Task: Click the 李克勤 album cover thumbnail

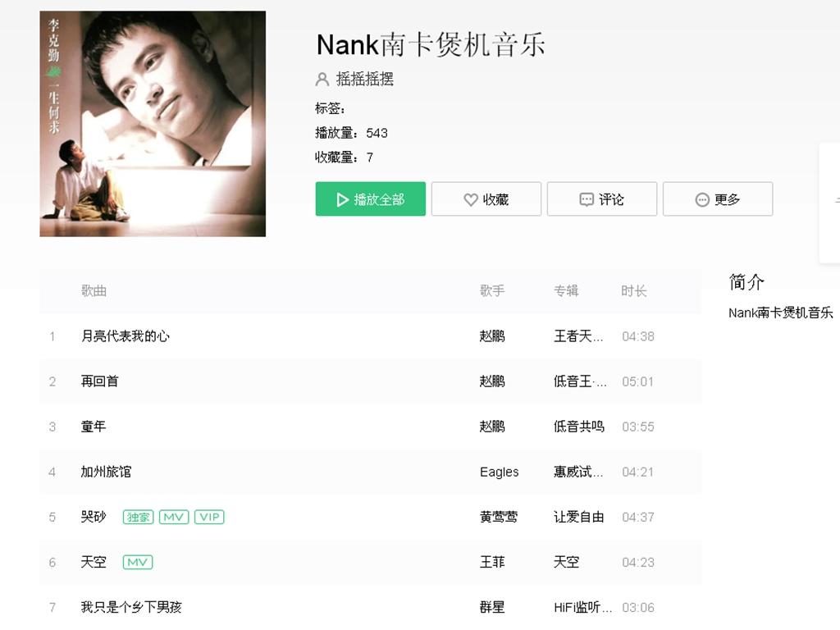Action: [x=153, y=124]
